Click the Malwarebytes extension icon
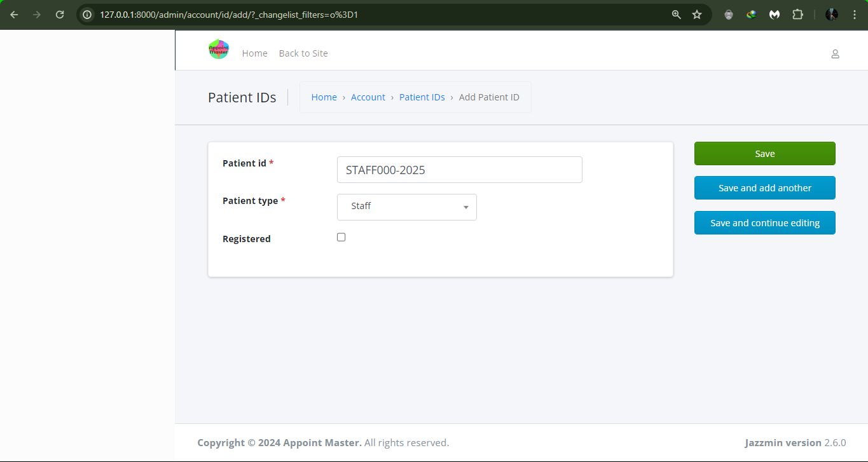This screenshot has width=868, height=462. point(775,15)
